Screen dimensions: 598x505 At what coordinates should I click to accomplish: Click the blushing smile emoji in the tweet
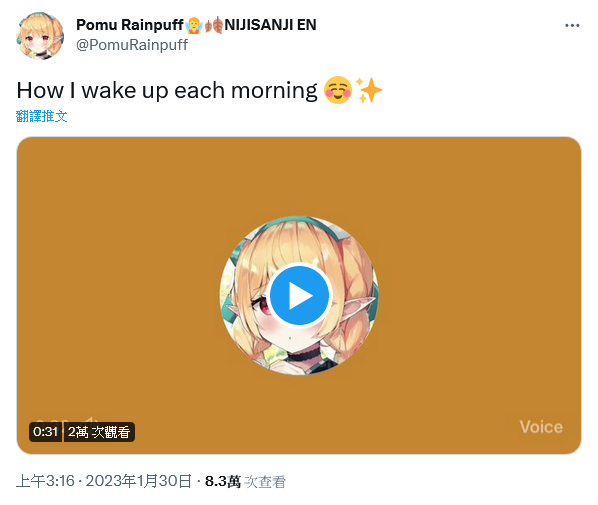338,90
